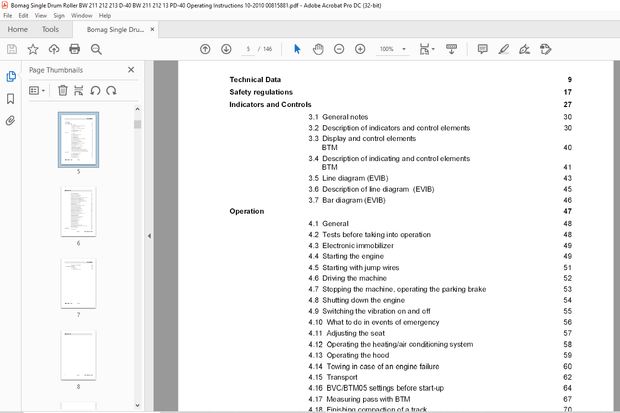Image resolution: width=620 pixels, height=413 pixels.
Task: Click '4.17 Measuring pass with BTM' entry
Action: click(x=359, y=399)
